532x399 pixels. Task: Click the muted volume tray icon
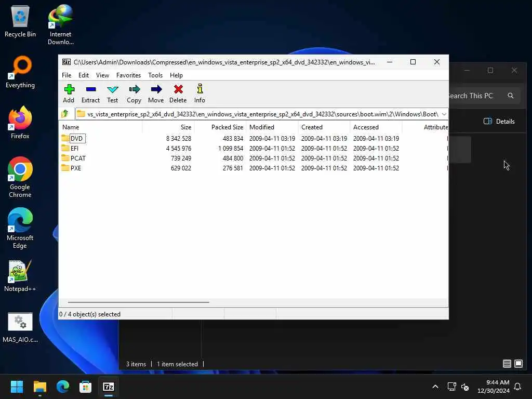[x=465, y=387]
